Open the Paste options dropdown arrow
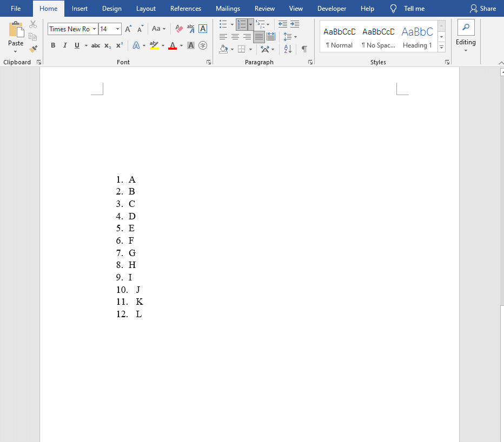This screenshot has width=504, height=442. [16, 51]
